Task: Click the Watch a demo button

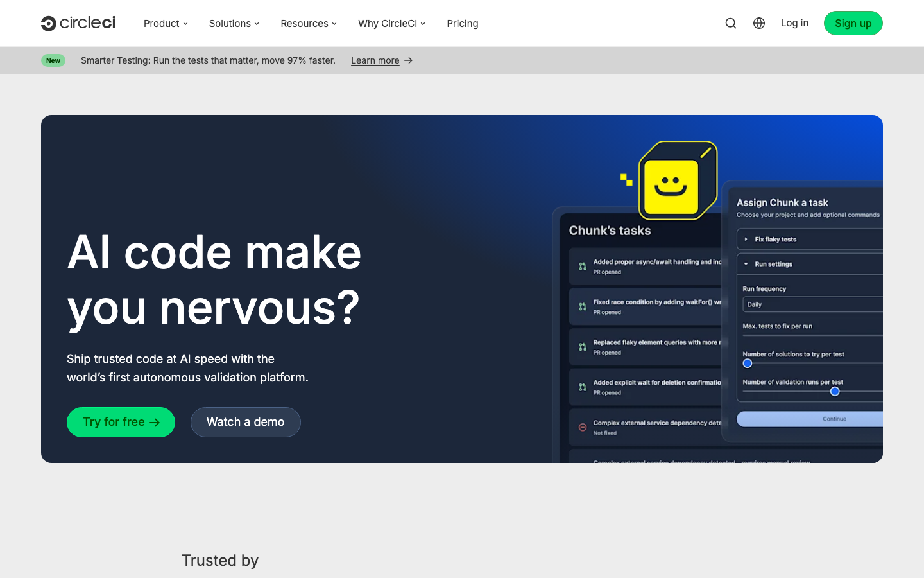Action: (x=246, y=422)
